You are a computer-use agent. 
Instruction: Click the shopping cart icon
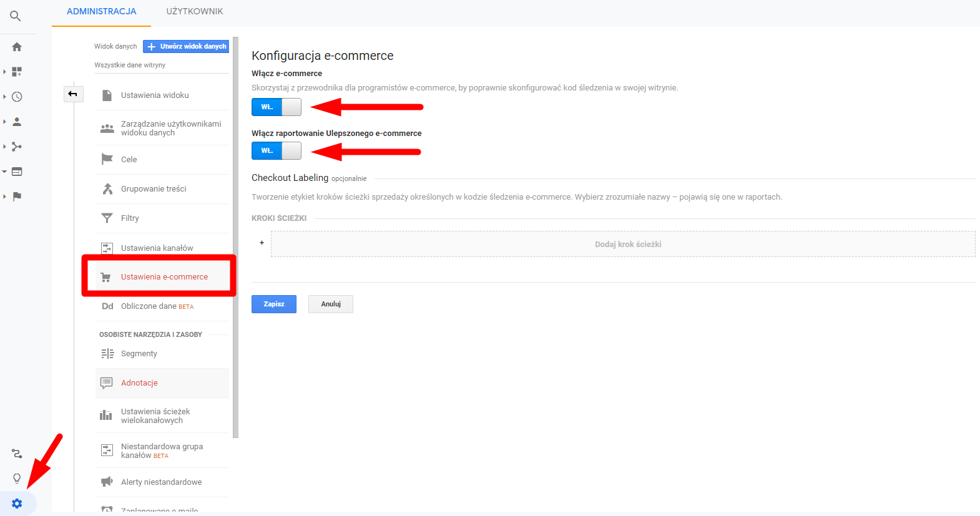(106, 277)
